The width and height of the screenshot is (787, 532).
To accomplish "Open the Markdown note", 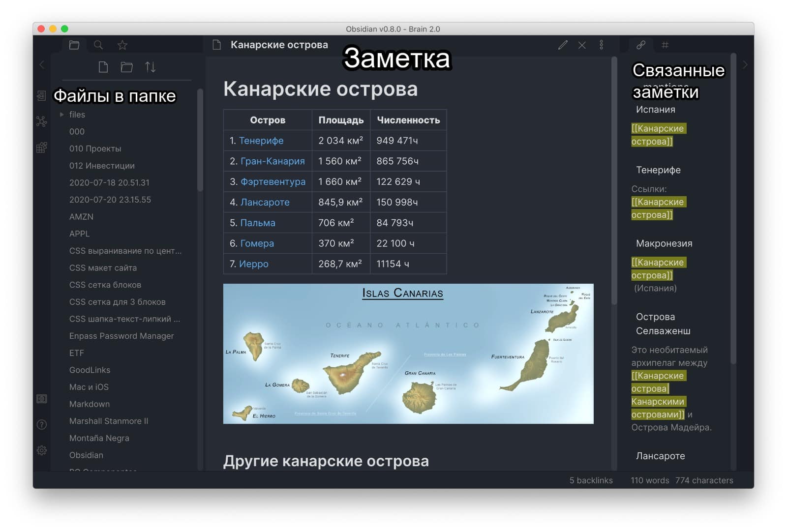I will 90,404.
